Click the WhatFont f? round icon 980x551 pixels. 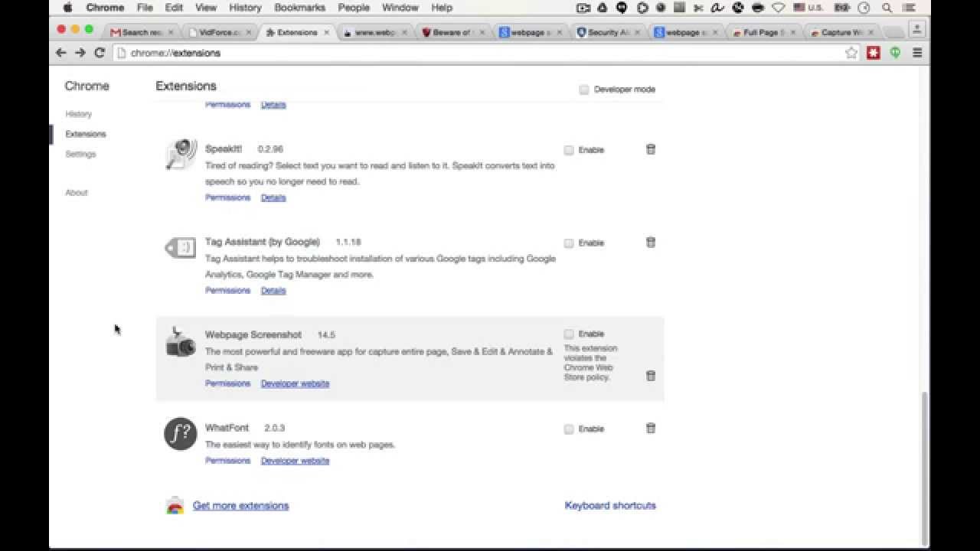pyautogui.click(x=181, y=434)
